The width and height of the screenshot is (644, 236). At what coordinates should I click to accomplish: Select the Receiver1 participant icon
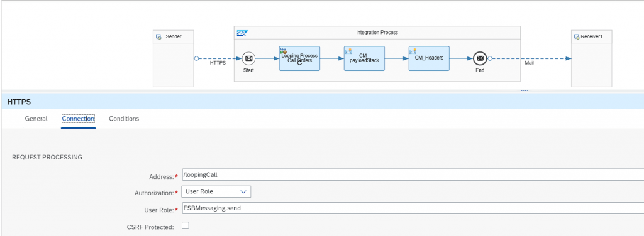(x=577, y=37)
